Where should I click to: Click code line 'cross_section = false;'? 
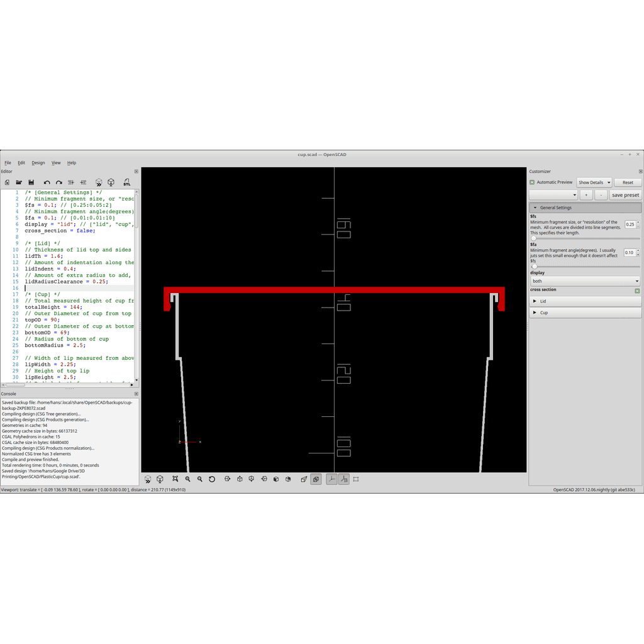(x=60, y=231)
